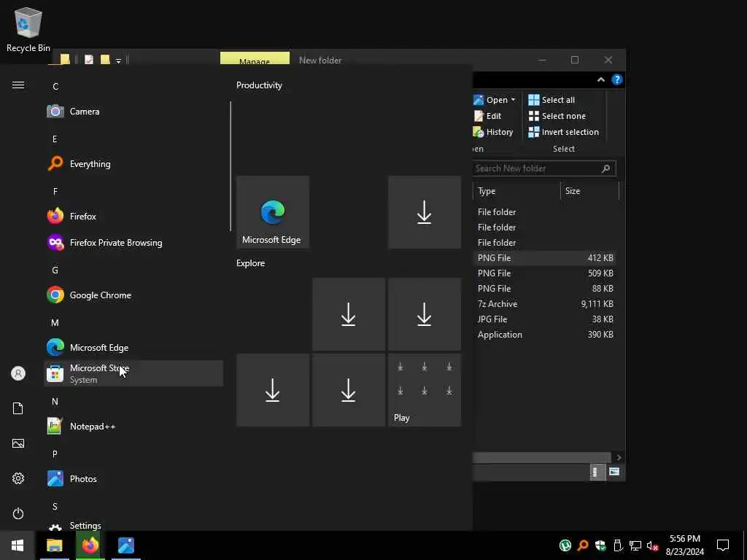The image size is (747, 560).
Task: Select the PNG File row of 509 KB
Action: [546, 273]
